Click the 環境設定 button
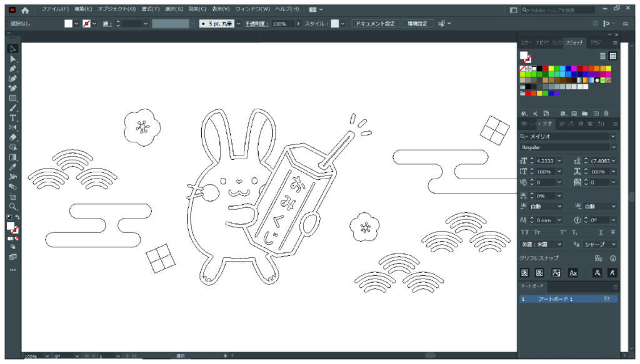The image size is (640, 364). click(417, 24)
